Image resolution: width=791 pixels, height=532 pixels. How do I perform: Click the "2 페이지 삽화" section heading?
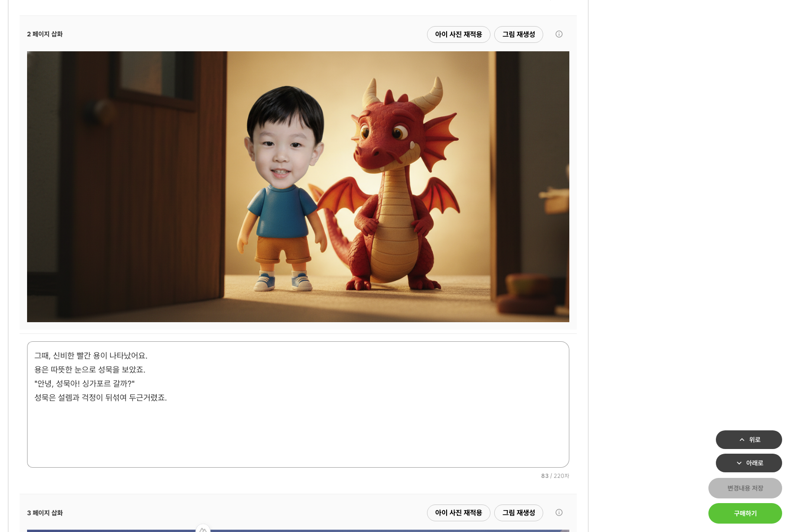45,34
